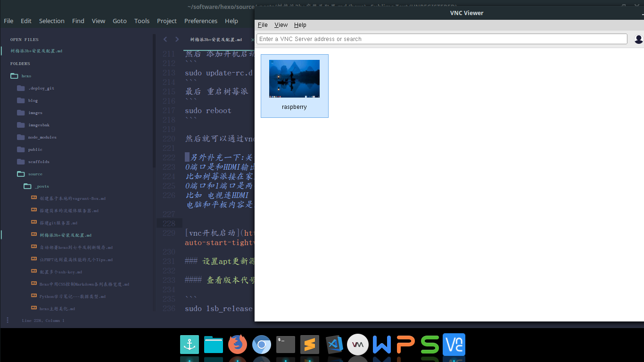Screen dimensions: 644x362
Task: Launch WPS Spreadsheets (green S) from dock
Action: coord(430,345)
